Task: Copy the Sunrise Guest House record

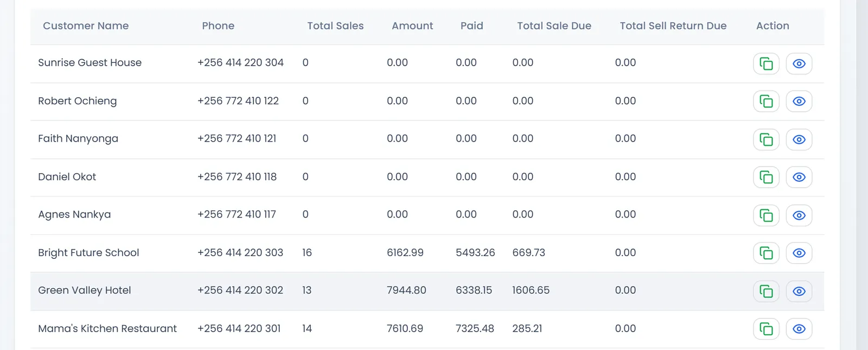Action: click(x=766, y=63)
